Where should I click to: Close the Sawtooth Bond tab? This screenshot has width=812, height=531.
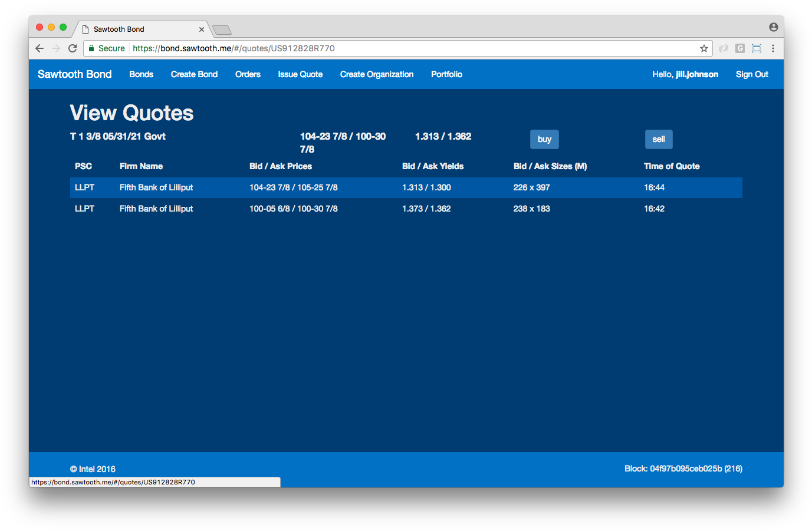coord(202,29)
